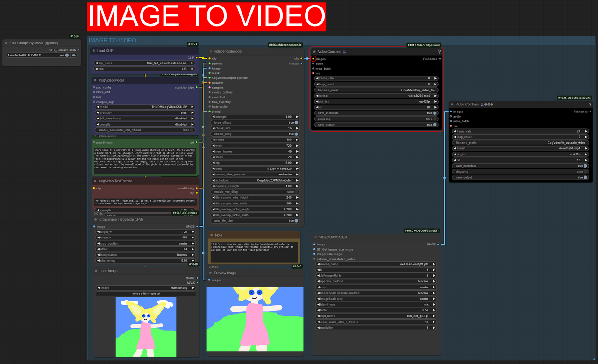Collapse the Crop Image TargetSize node dot
This screenshot has height=364, width=598.
95,219
